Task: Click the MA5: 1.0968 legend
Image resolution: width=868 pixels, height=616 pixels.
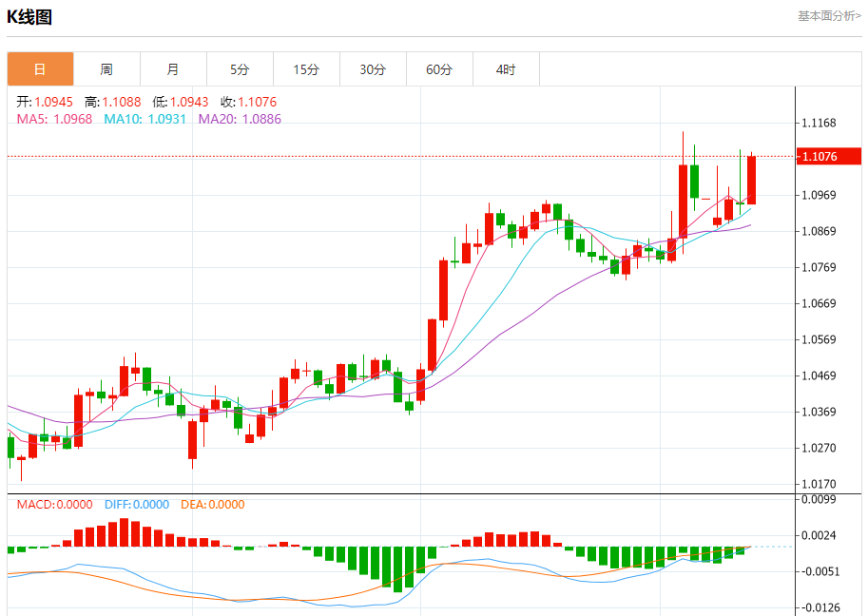Action: tap(54, 119)
